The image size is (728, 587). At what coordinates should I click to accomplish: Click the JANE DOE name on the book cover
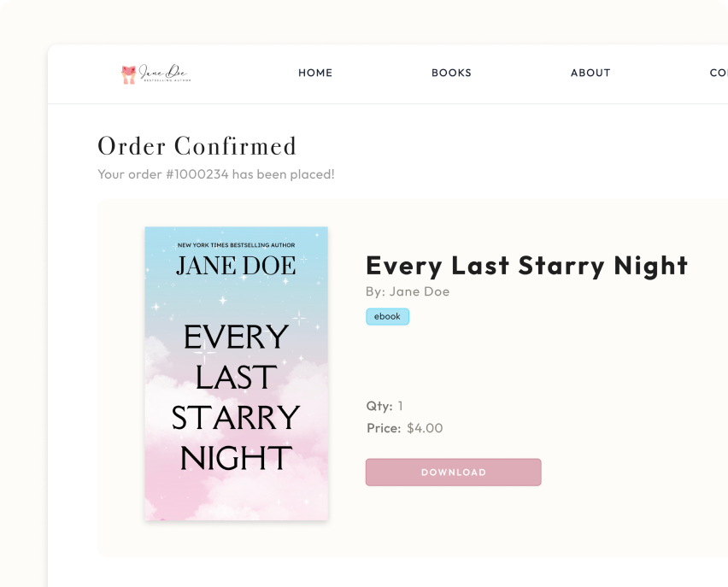(x=236, y=265)
